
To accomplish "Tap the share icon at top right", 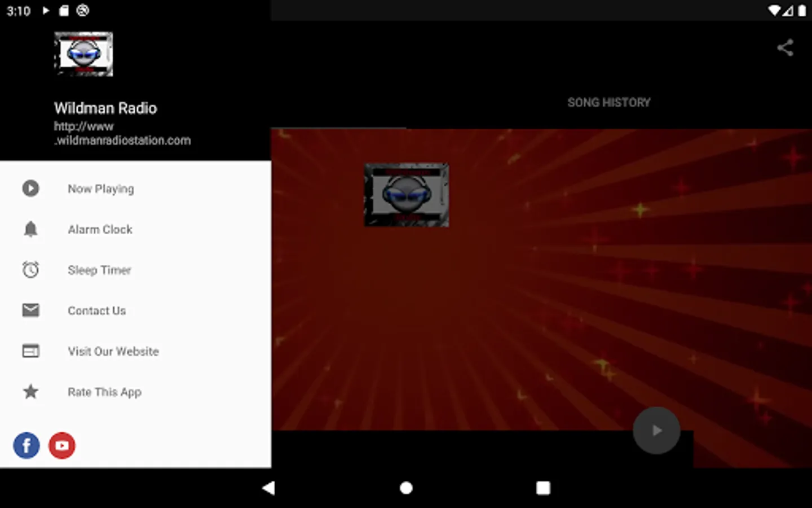I will point(785,47).
